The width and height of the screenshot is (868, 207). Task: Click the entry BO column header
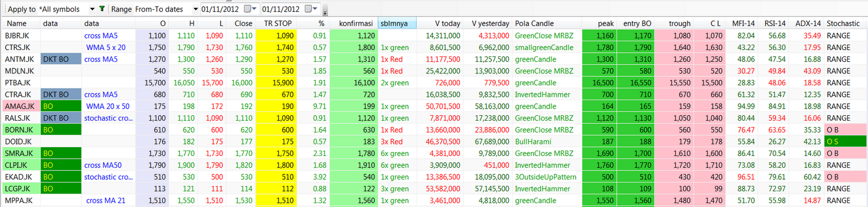[x=636, y=23]
